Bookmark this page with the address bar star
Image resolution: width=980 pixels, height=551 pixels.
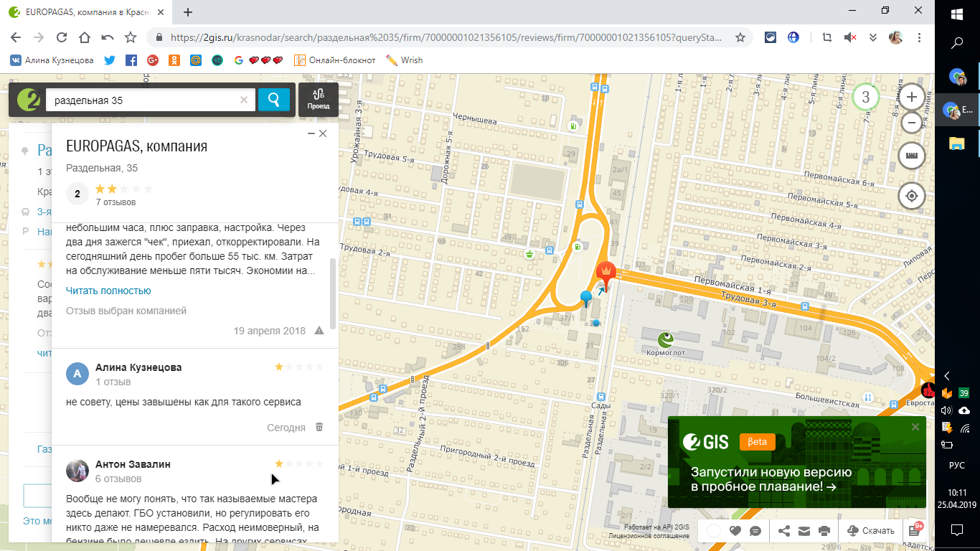[x=740, y=37]
